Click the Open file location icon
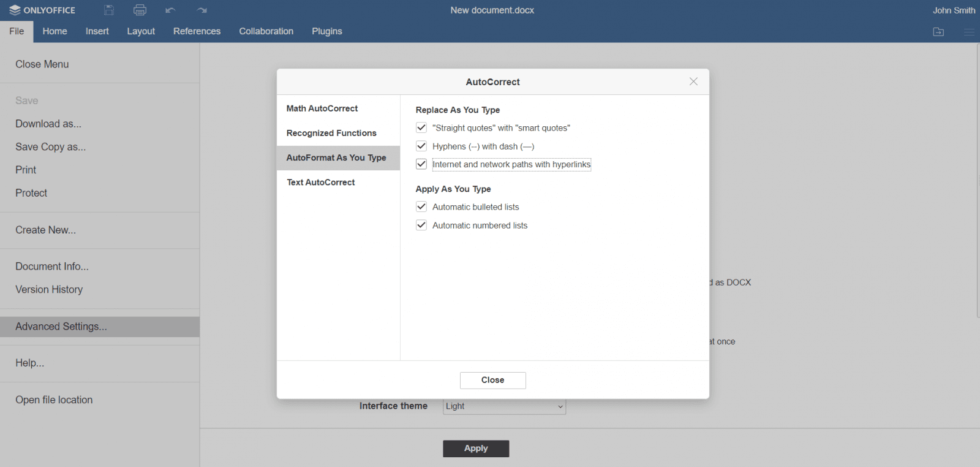 click(x=938, y=32)
